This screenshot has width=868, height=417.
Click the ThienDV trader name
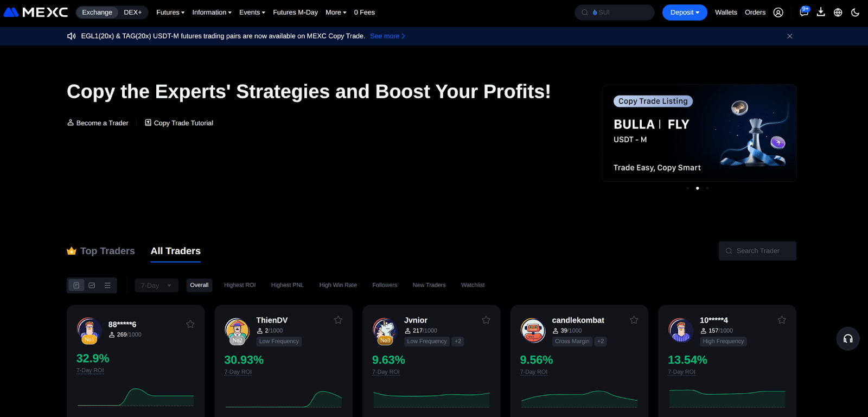(x=272, y=320)
